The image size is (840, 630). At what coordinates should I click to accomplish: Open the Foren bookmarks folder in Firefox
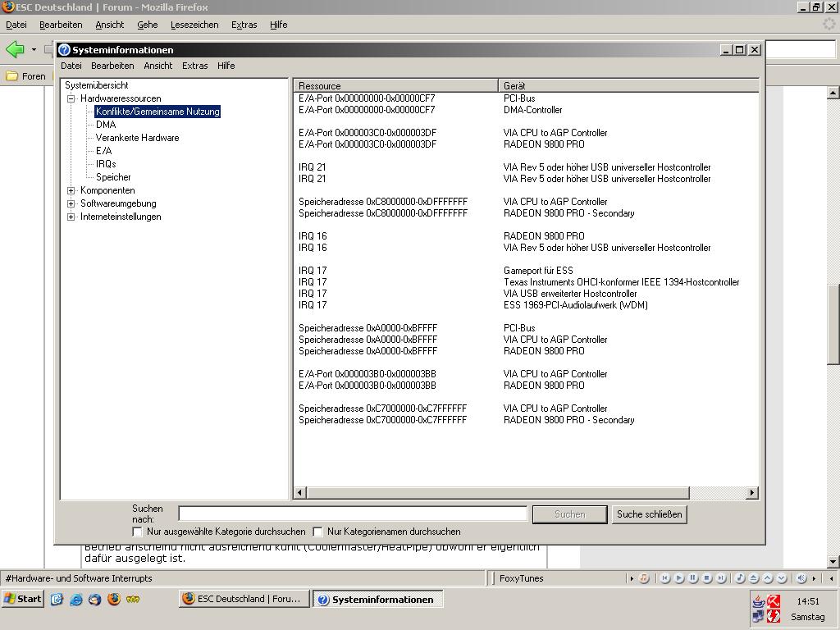pos(25,76)
